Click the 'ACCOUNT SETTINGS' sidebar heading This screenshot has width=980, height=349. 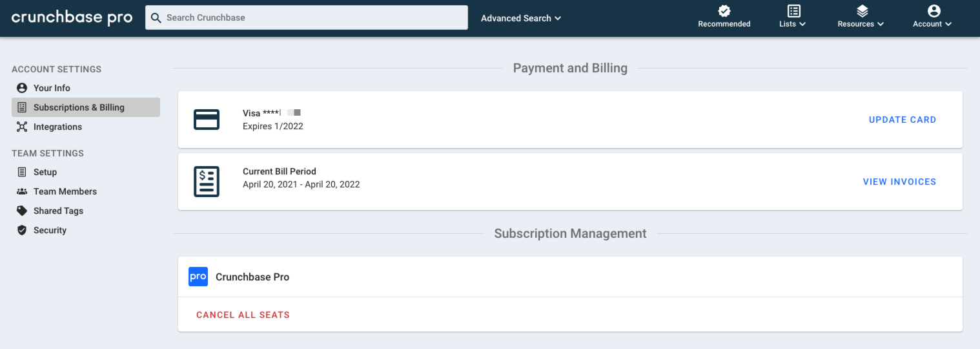[x=57, y=69]
